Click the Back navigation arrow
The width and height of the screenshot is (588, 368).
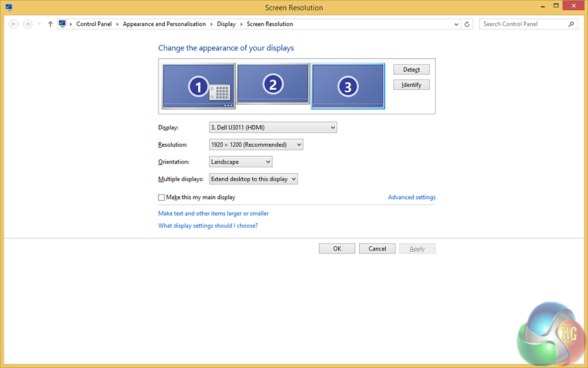(14, 24)
